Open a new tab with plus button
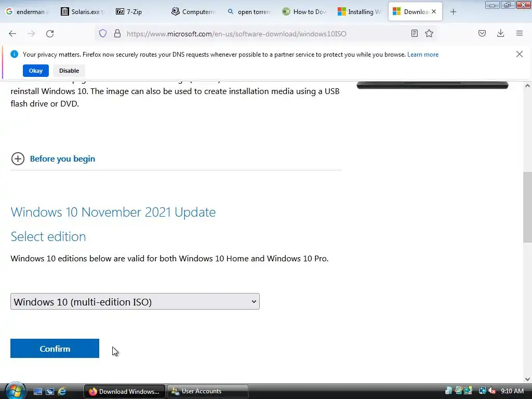 point(453,12)
